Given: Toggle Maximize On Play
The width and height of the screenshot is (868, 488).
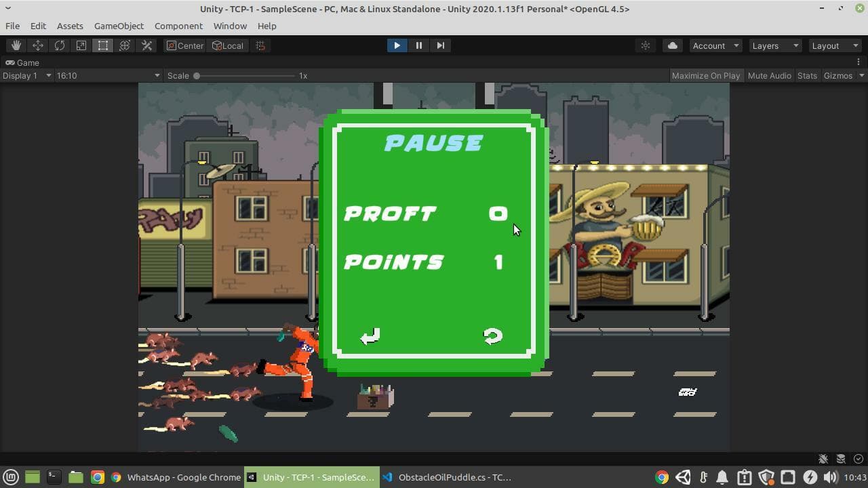Looking at the screenshot, I should click(x=706, y=75).
